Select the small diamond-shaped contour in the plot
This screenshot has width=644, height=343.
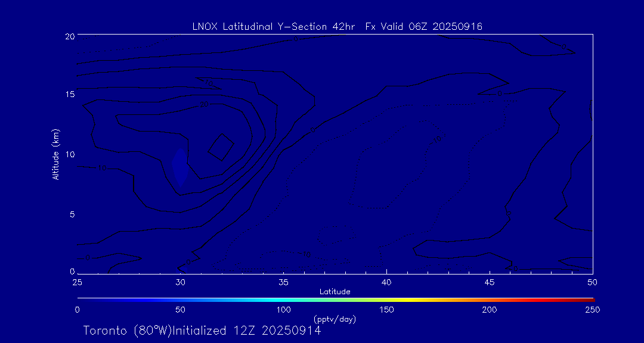coord(221,146)
